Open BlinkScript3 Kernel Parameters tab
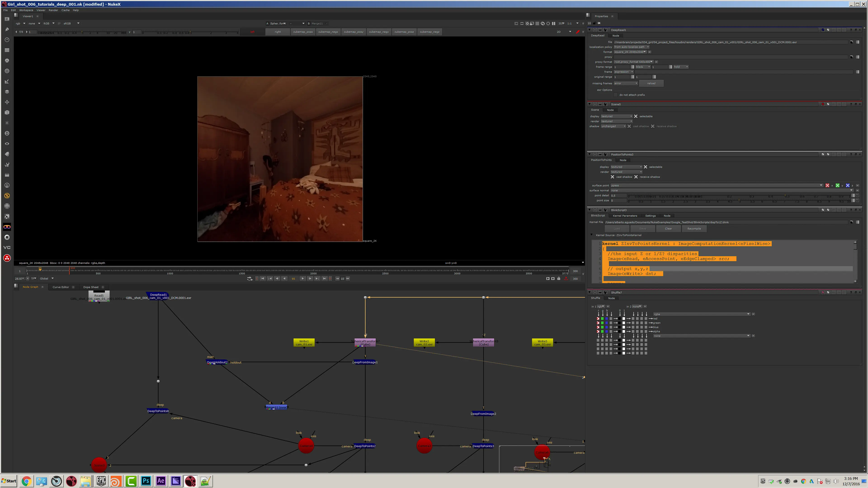Screen dimensions: 868x488 (625, 216)
